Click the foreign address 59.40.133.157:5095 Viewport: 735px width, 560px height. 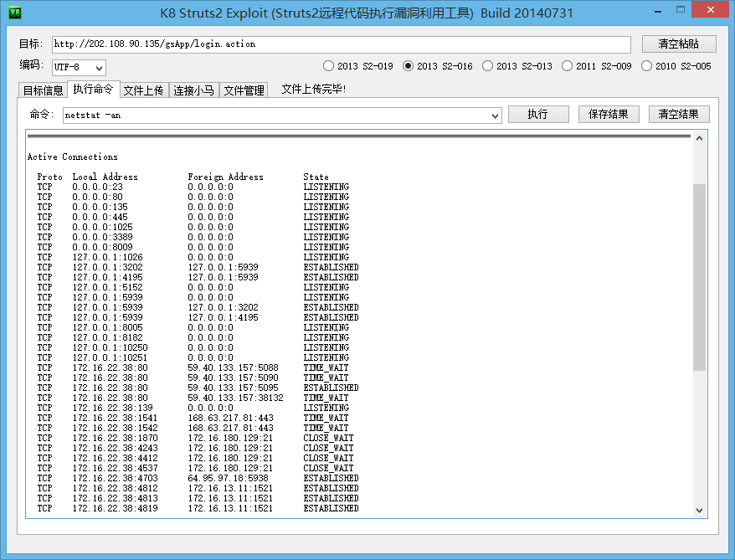point(233,388)
